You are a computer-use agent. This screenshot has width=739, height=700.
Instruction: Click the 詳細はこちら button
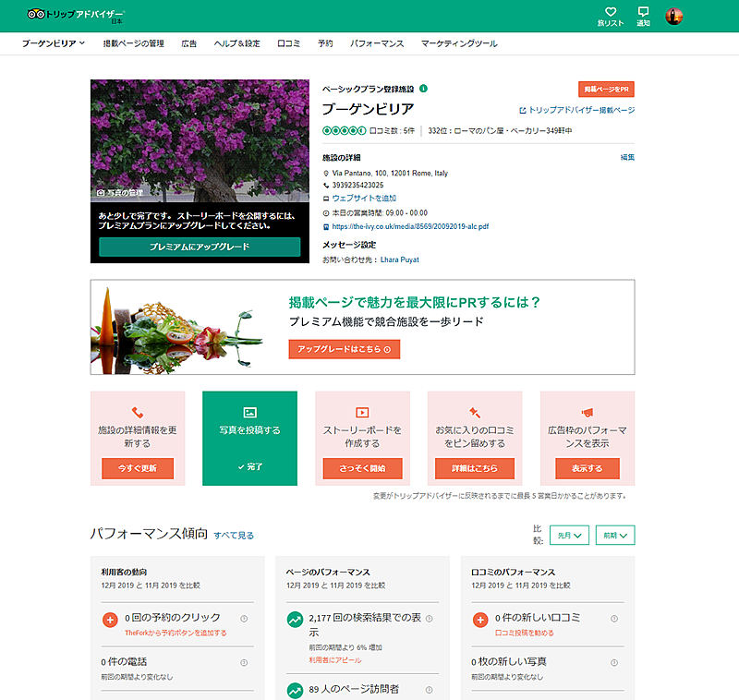click(475, 468)
